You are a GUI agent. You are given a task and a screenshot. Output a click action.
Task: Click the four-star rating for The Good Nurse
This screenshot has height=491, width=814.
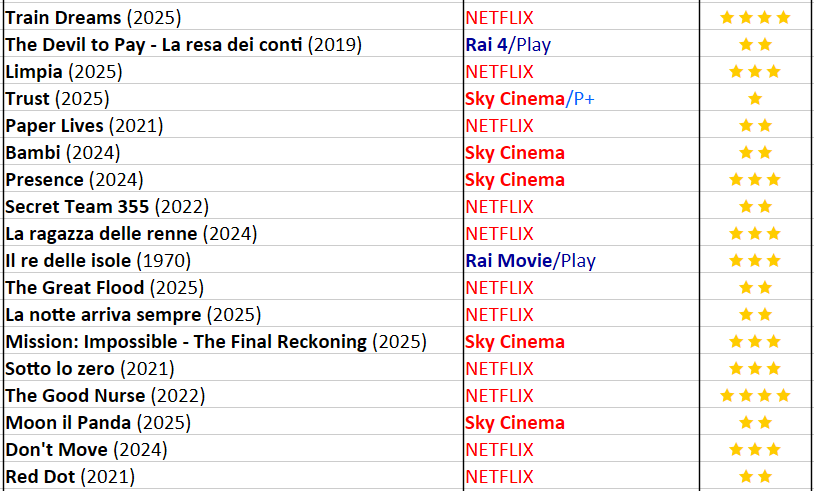click(x=755, y=395)
